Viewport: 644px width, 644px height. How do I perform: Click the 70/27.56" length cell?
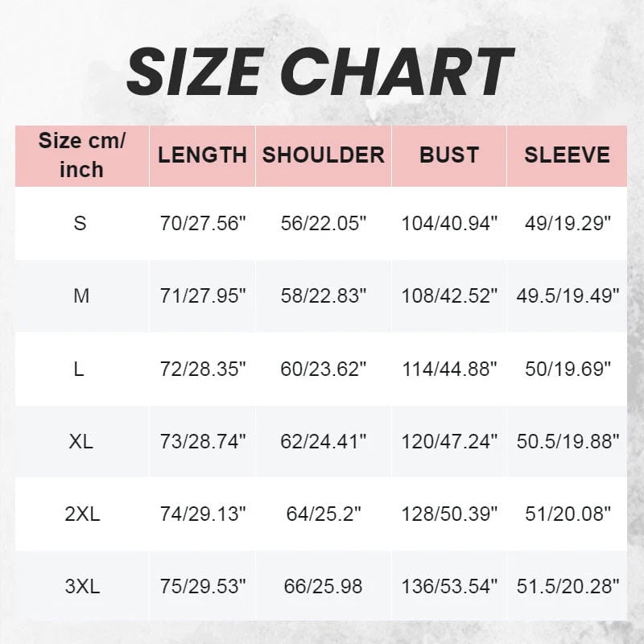(202, 223)
